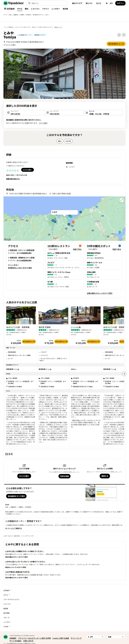Open the JPY currency selector in header

tap(109, 3)
